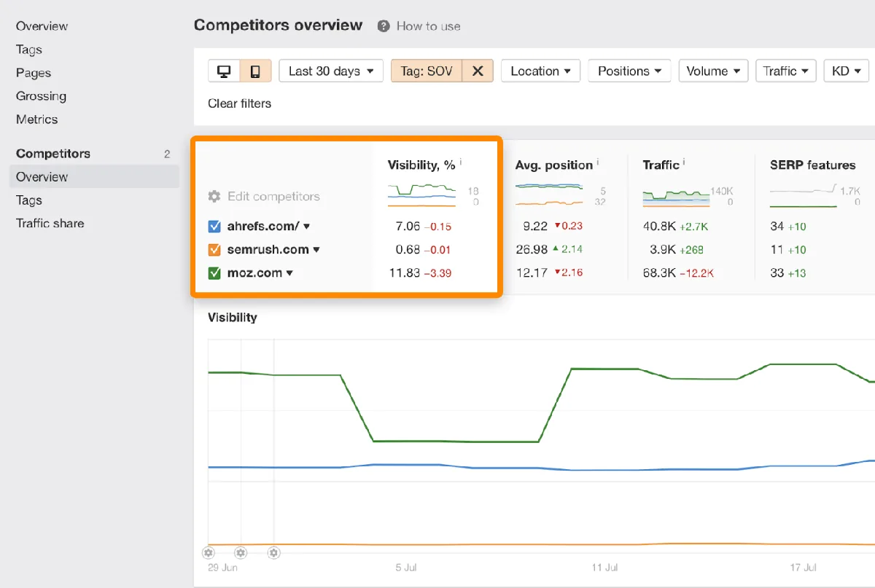Click Edit competitors
This screenshot has width=875, height=588.
pos(273,196)
